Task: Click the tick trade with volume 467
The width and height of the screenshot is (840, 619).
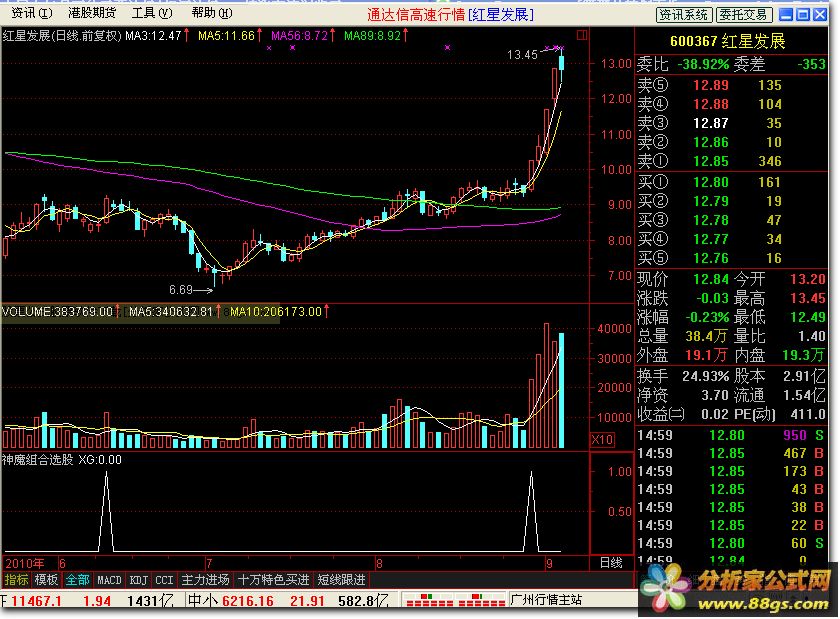Action: (794, 453)
